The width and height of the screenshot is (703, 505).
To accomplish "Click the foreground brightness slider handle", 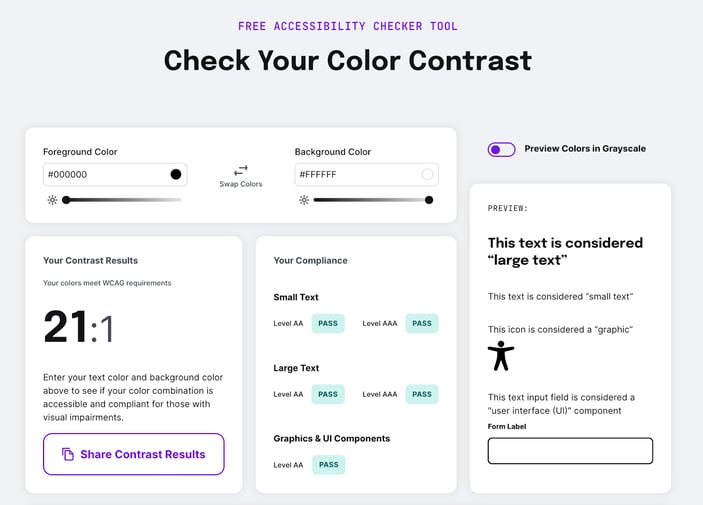I will (x=66, y=200).
